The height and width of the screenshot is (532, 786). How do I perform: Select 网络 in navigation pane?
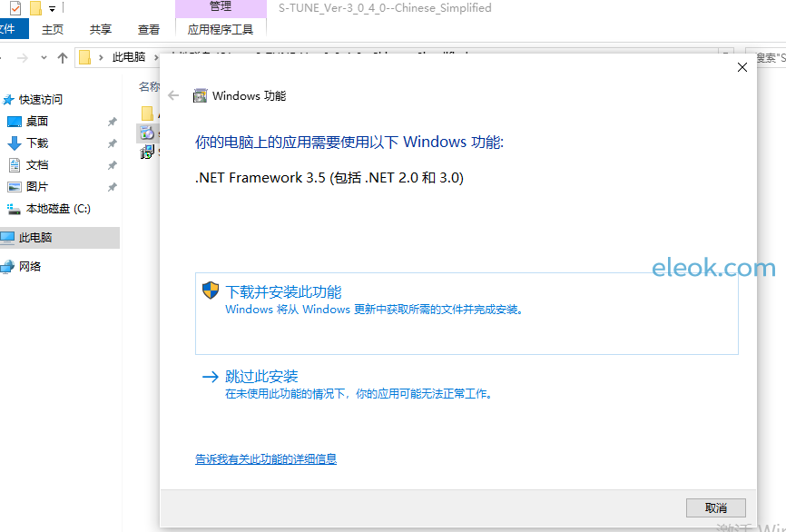click(x=30, y=266)
